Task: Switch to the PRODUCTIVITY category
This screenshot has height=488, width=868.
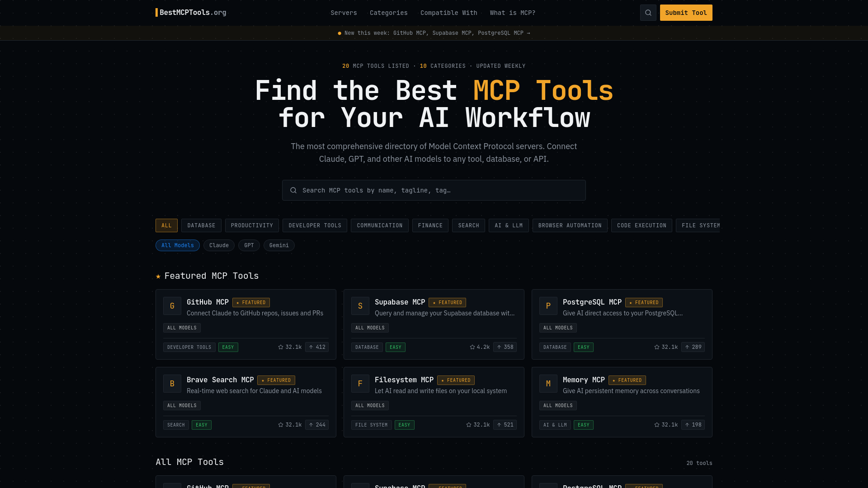Action: click(x=252, y=225)
